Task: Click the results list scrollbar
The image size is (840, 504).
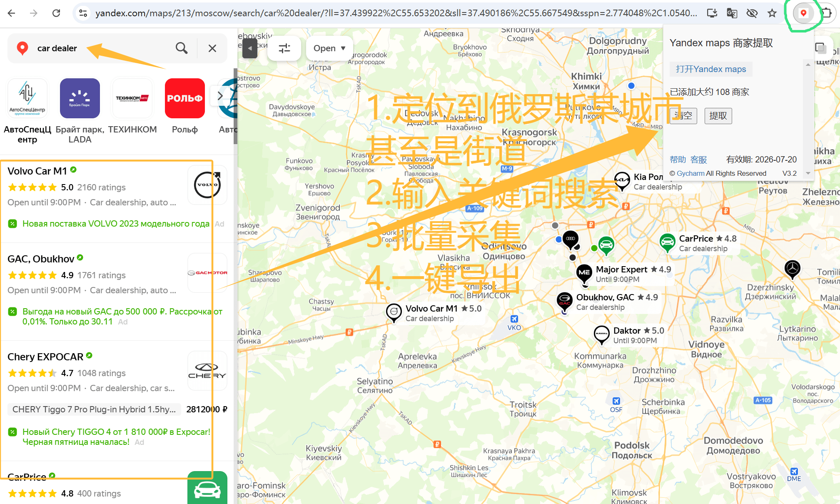Action: tap(235, 106)
